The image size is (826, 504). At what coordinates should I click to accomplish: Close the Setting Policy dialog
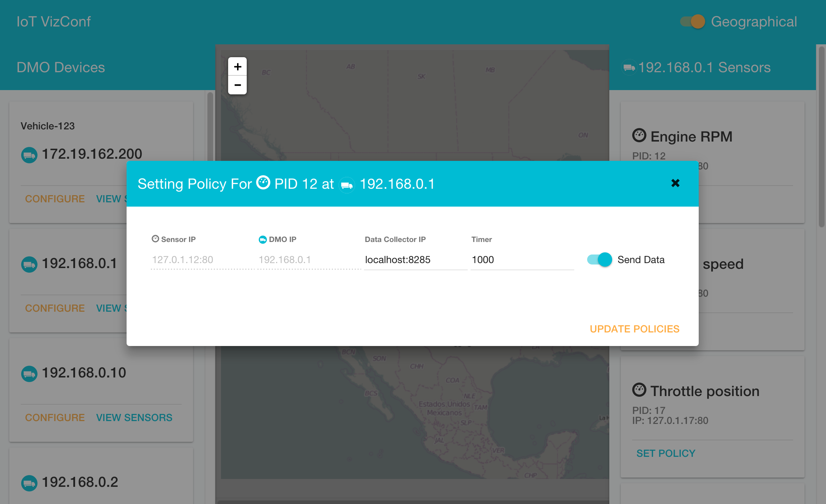tap(675, 183)
